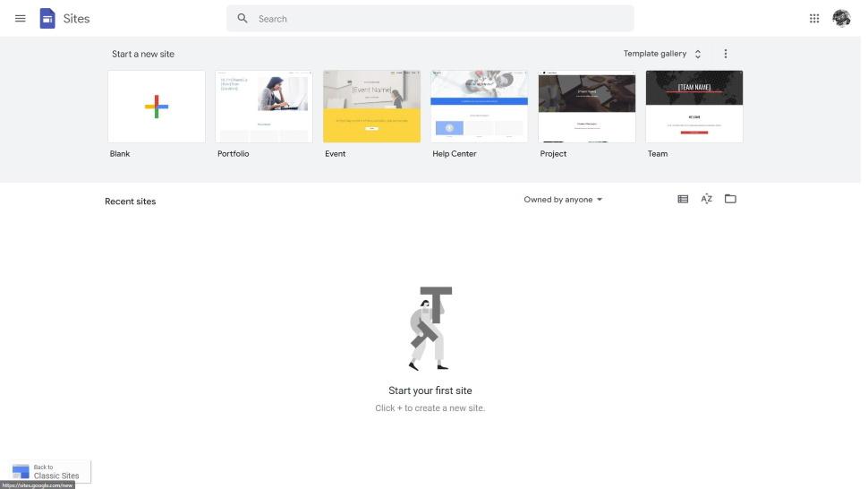868x489 pixels.
Task: Click the Project label text
Action: [x=553, y=153]
